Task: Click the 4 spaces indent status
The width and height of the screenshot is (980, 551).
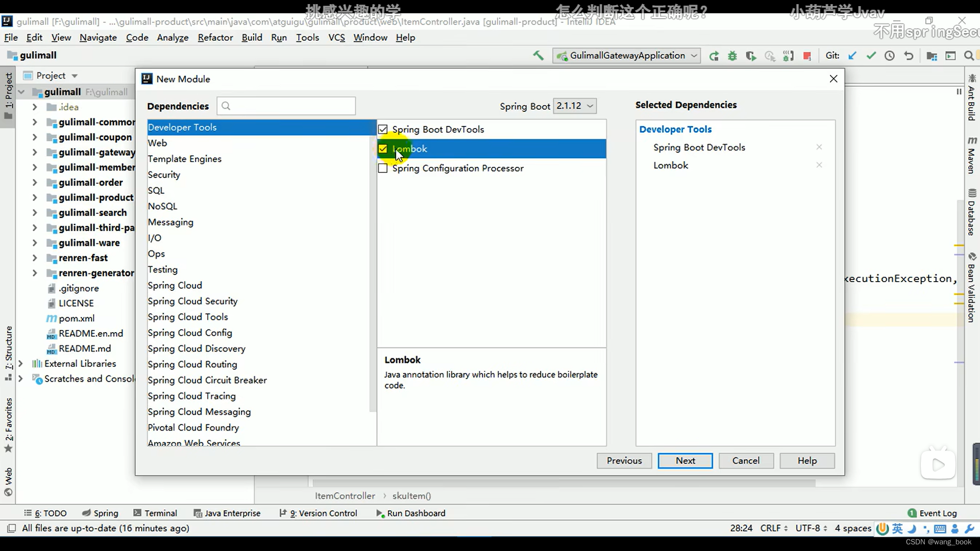Action: click(x=853, y=529)
